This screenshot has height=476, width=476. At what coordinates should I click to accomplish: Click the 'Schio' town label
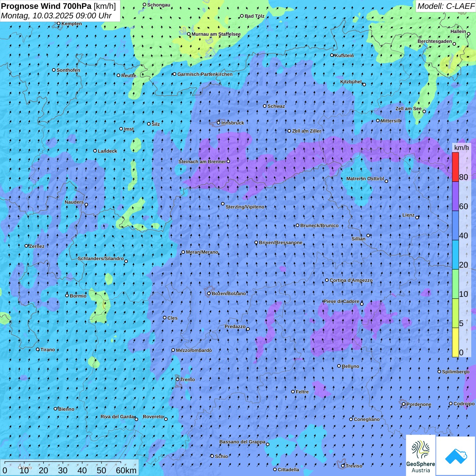click(221, 456)
